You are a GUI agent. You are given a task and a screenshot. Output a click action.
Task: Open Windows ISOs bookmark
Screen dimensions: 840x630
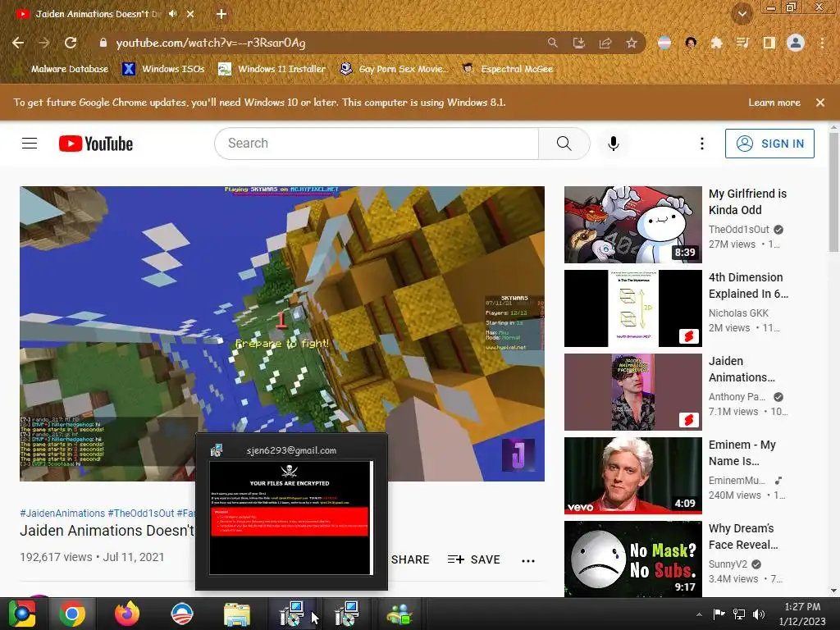163,69
